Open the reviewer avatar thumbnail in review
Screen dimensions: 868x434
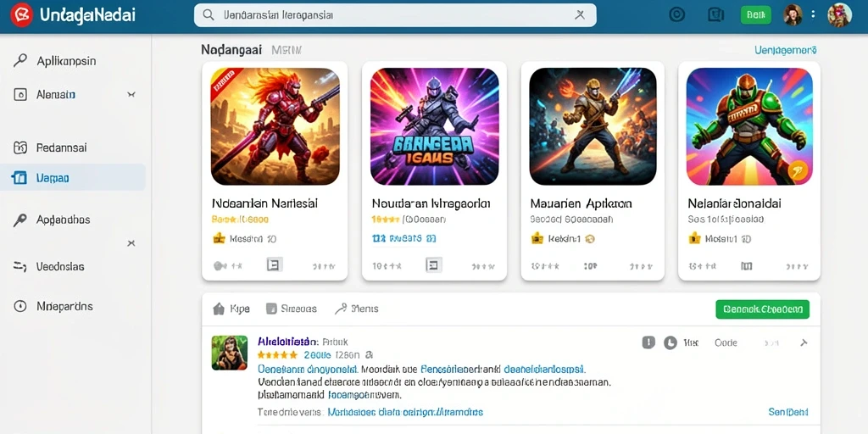click(x=229, y=353)
